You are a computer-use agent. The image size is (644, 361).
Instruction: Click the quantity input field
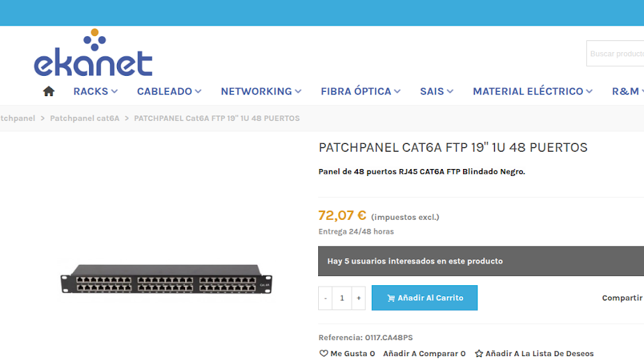tap(342, 298)
